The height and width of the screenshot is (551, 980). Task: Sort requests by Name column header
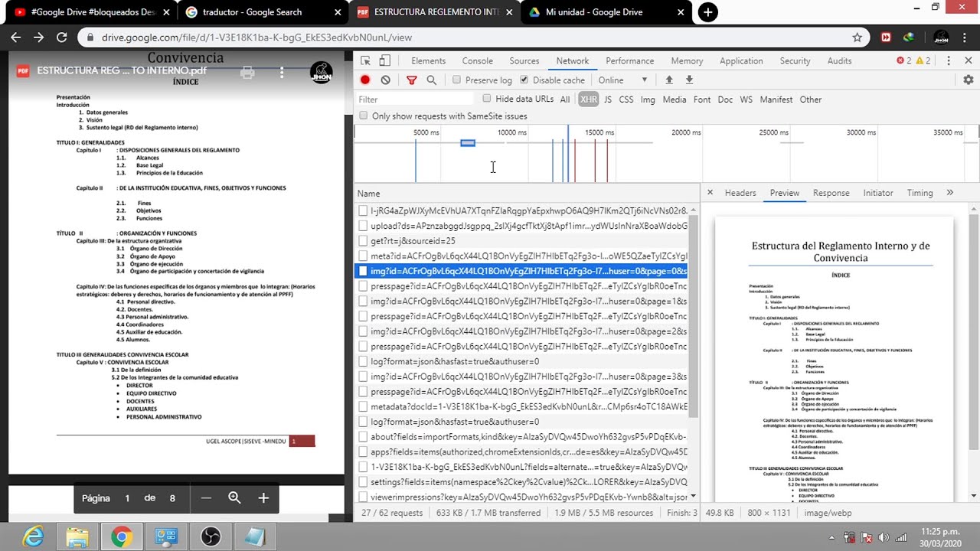527,194
